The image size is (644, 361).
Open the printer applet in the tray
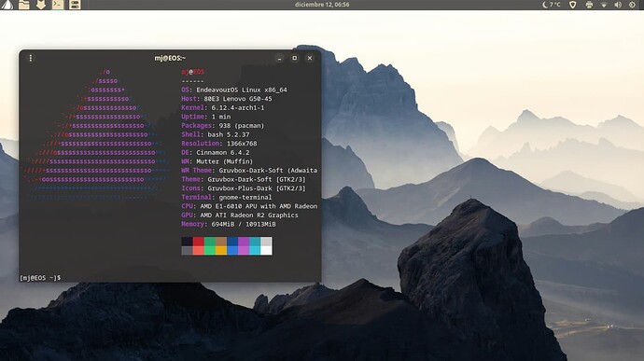coord(589,5)
